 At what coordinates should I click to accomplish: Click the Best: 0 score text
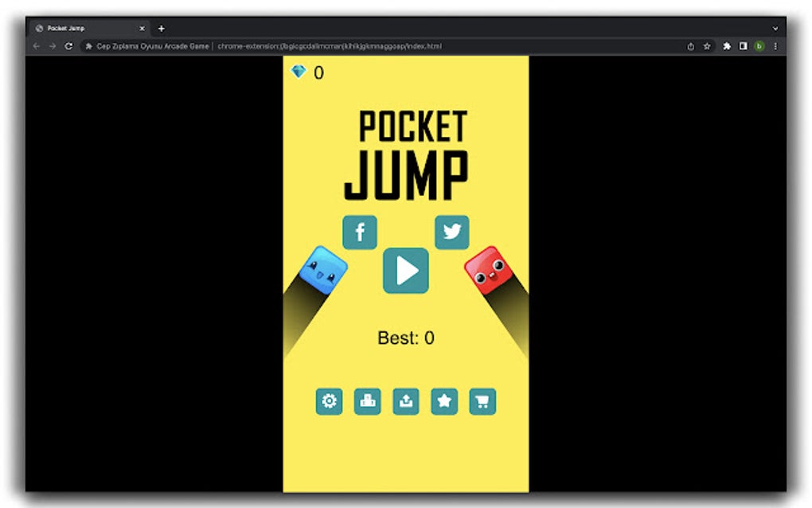pos(405,338)
